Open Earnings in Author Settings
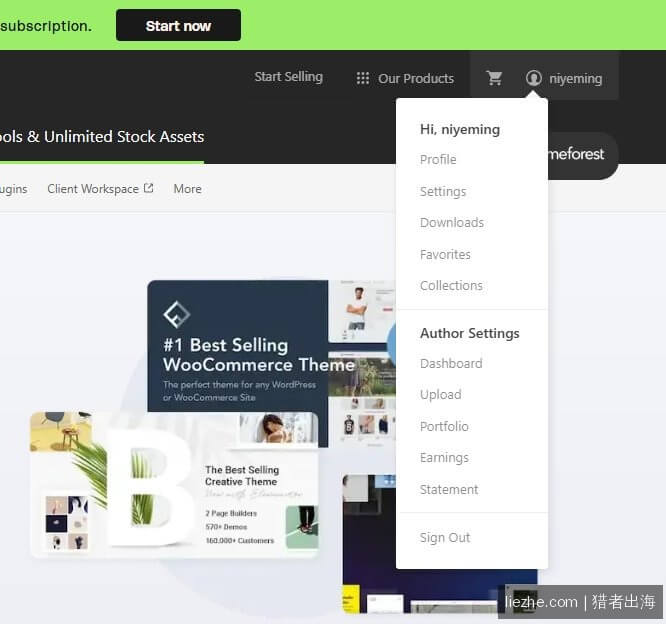Viewport: 666px width, 624px height. click(444, 458)
